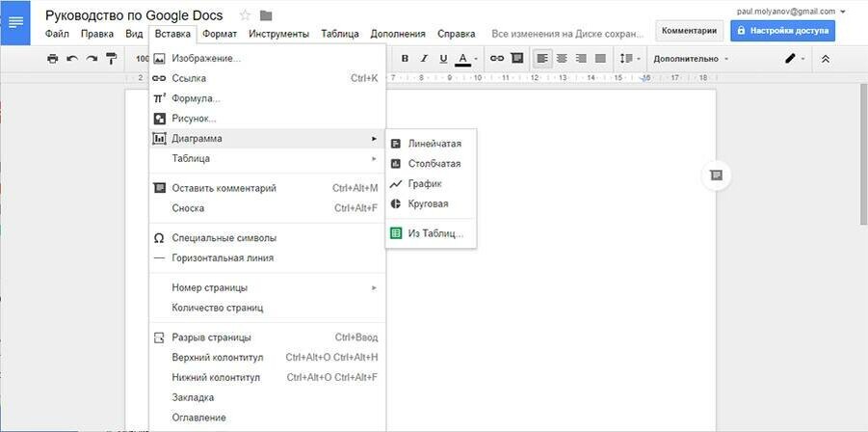Click the Настройки доступа share button
The width and height of the screenshot is (868, 432).
783,31
